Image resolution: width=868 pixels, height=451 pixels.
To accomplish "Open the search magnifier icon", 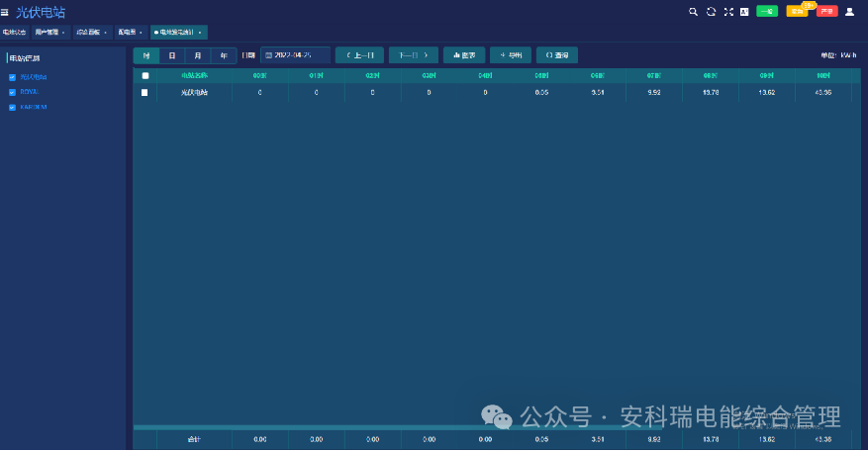I will (693, 12).
